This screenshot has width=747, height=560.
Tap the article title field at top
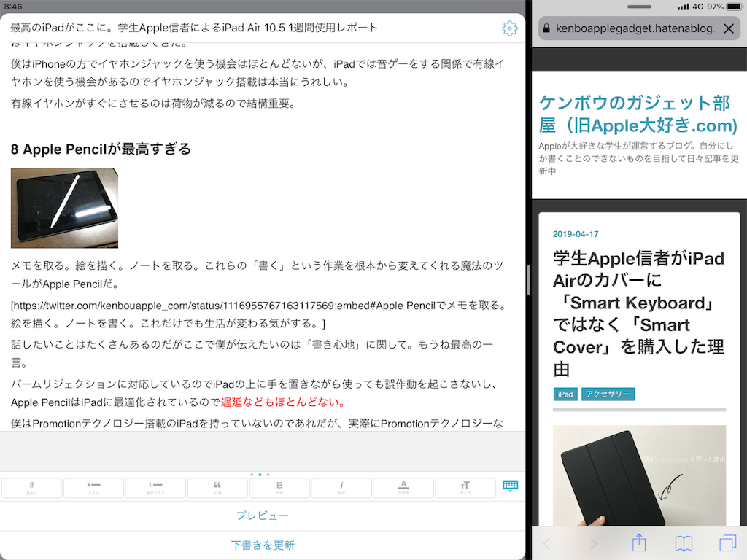click(x=194, y=28)
